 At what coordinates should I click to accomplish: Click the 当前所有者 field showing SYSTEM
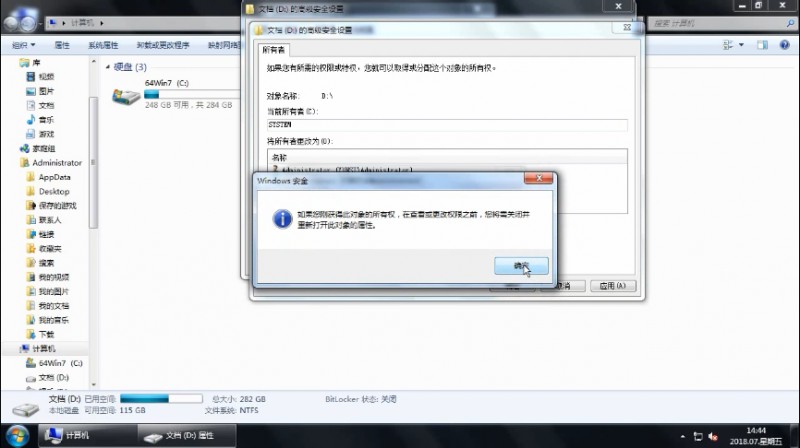(x=447, y=125)
